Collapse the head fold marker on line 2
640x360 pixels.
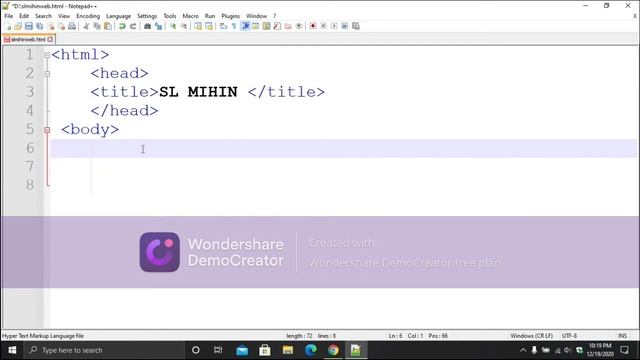47,74
